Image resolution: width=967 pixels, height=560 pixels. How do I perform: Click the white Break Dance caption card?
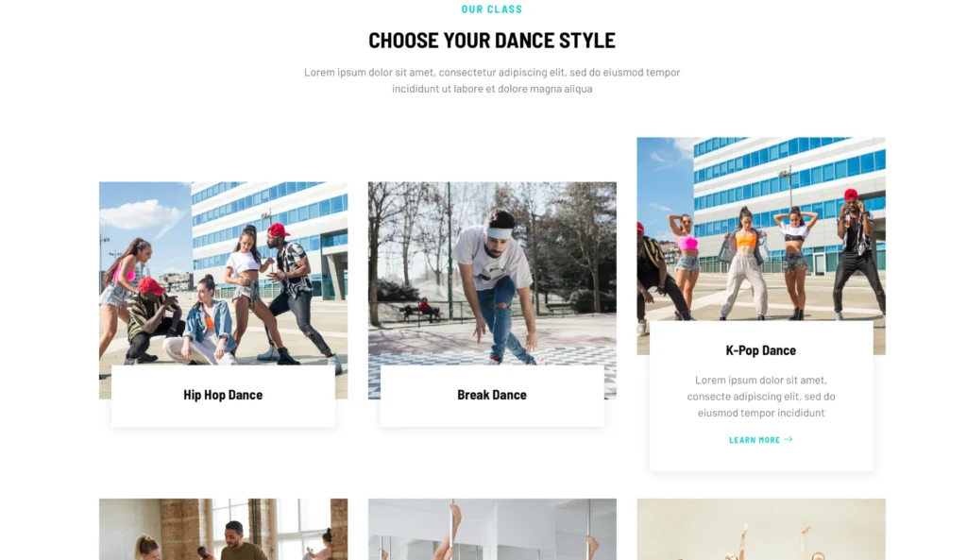point(492,396)
